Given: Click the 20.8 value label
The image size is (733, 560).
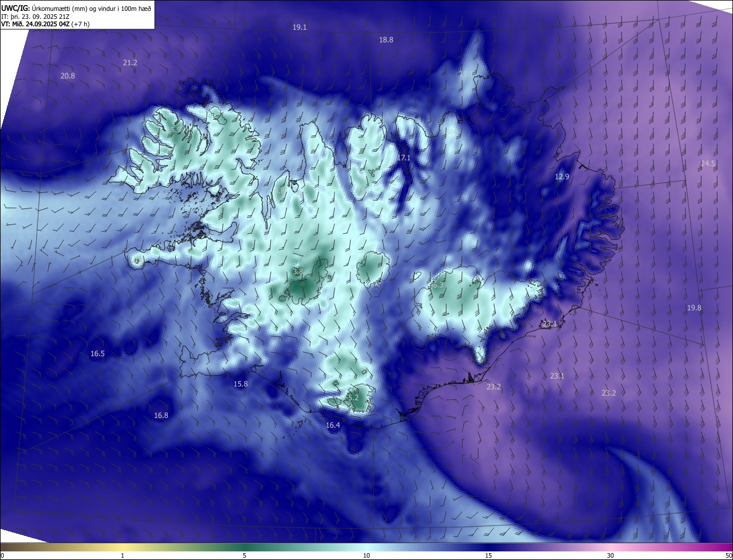Looking at the screenshot, I should [x=68, y=76].
